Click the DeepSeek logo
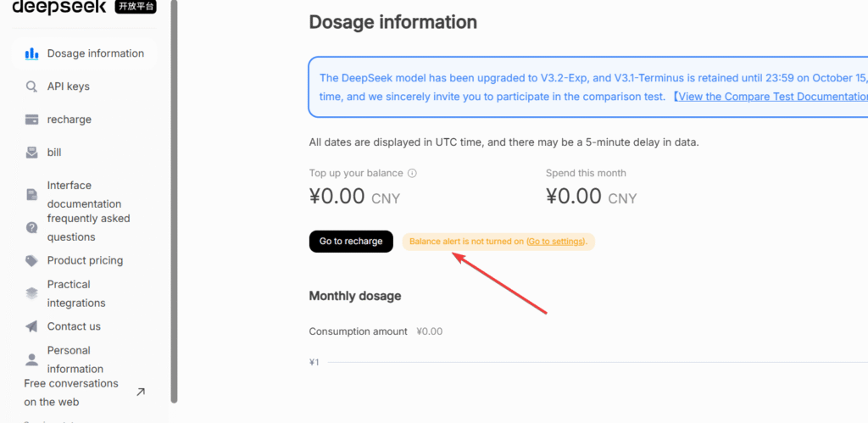 [x=59, y=7]
